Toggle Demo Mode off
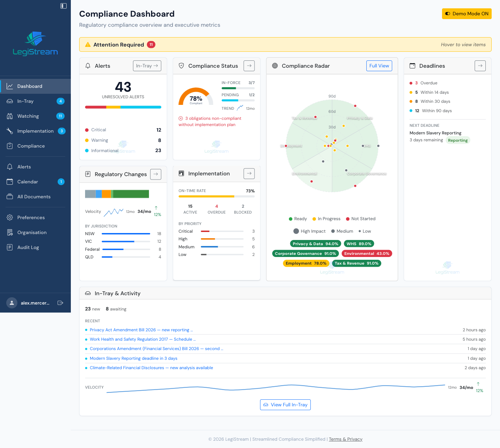This screenshot has width=500, height=448. pyautogui.click(x=467, y=14)
